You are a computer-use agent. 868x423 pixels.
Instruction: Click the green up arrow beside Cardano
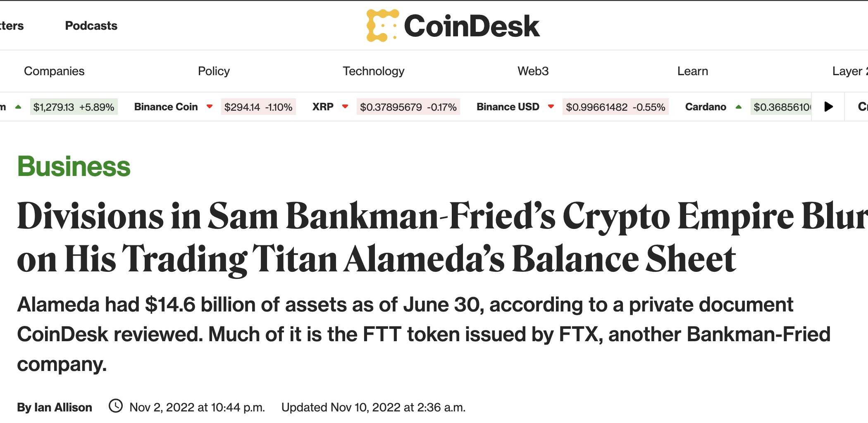[x=739, y=107]
